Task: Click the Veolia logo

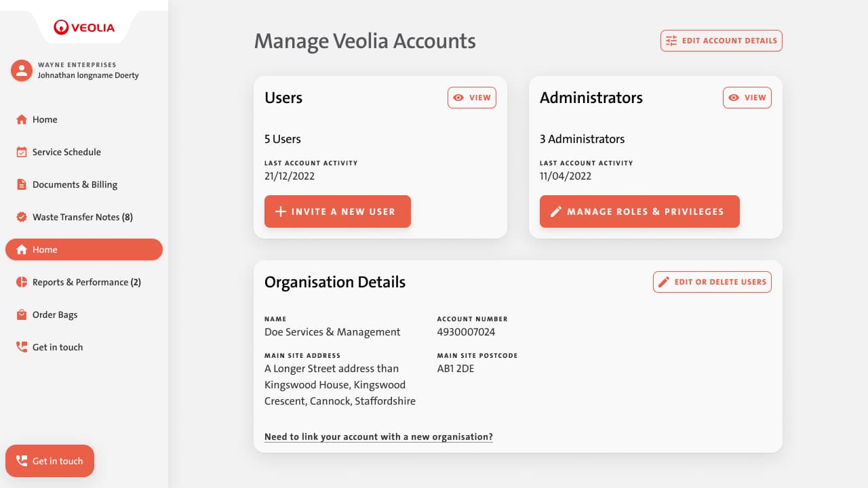Action: pos(84,28)
